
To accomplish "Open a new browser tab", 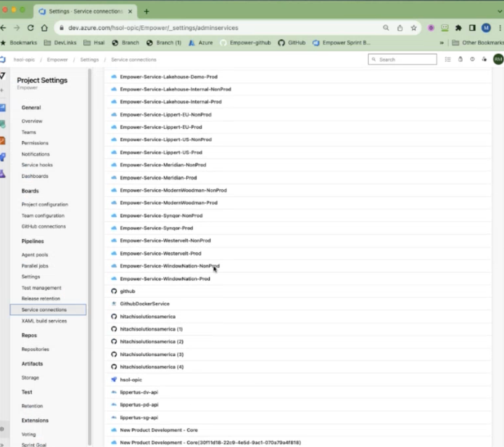I will coord(146,11).
